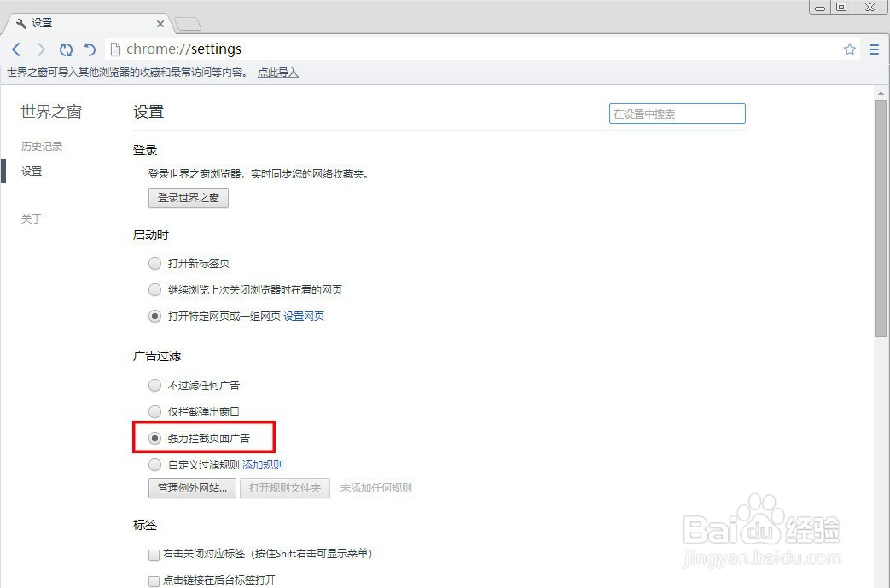Click 打开规则文件夹 button
This screenshot has height=588, width=890.
[285, 488]
